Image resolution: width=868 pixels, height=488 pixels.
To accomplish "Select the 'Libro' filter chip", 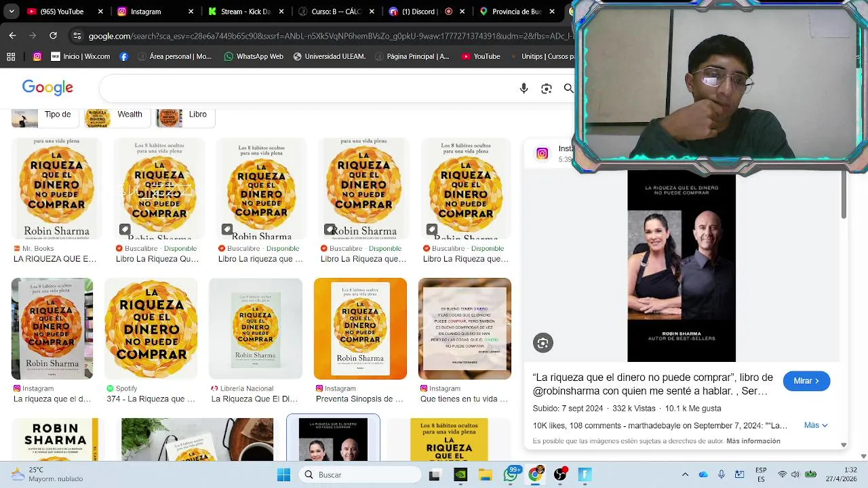I will (x=185, y=117).
